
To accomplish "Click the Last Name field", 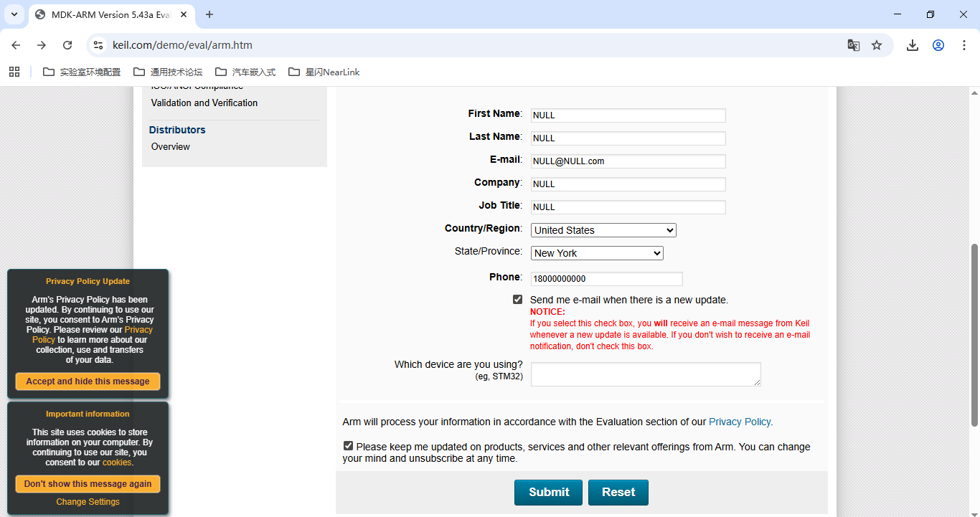I will (x=628, y=138).
